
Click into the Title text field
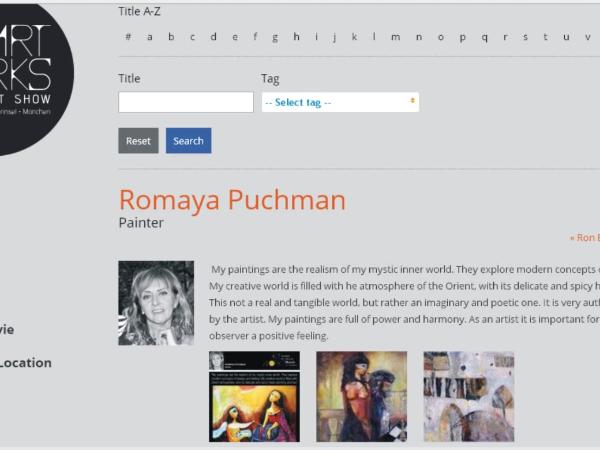pyautogui.click(x=186, y=102)
